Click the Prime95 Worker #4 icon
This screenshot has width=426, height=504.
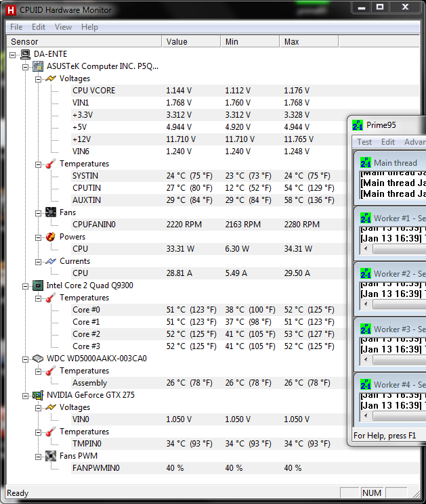(366, 385)
